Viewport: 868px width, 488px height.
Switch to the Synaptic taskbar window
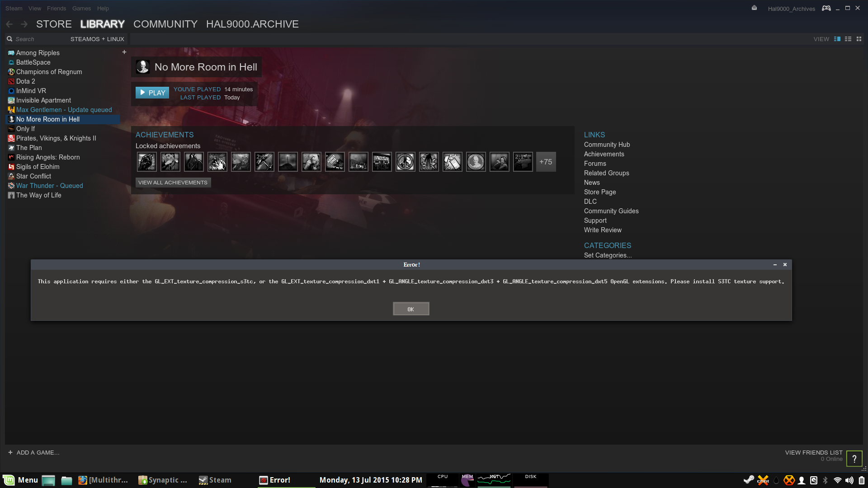click(163, 480)
